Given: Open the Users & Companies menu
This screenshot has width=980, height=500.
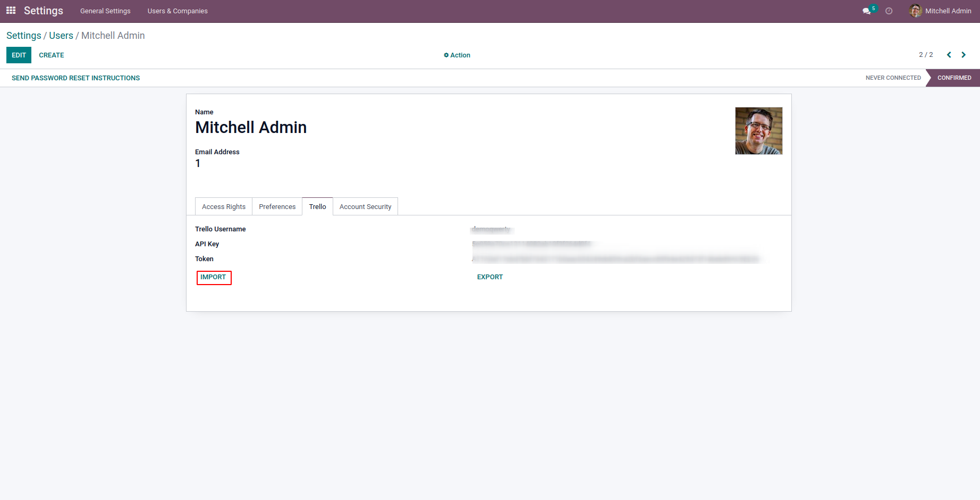Looking at the screenshot, I should (x=178, y=11).
